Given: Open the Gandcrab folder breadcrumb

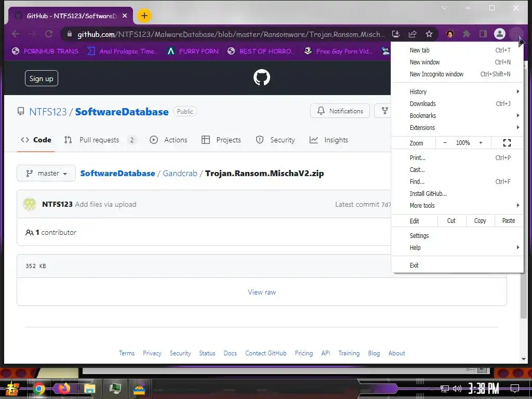Looking at the screenshot, I should pos(180,174).
